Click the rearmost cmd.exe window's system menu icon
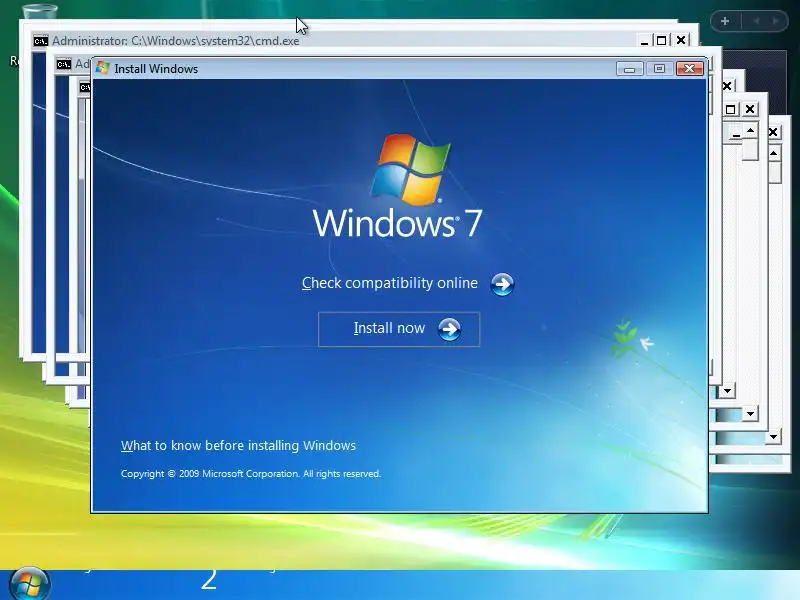This screenshot has width=800, height=600. point(40,41)
